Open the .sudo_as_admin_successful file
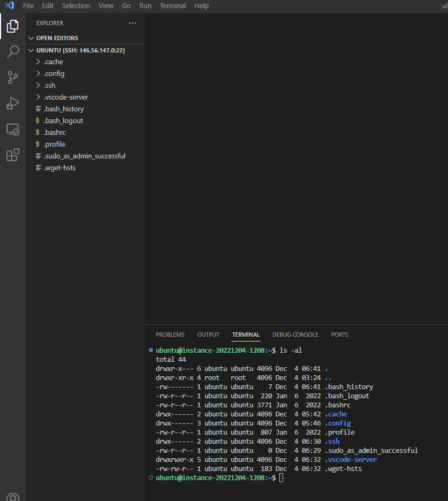This screenshot has height=501, width=448. 85,156
